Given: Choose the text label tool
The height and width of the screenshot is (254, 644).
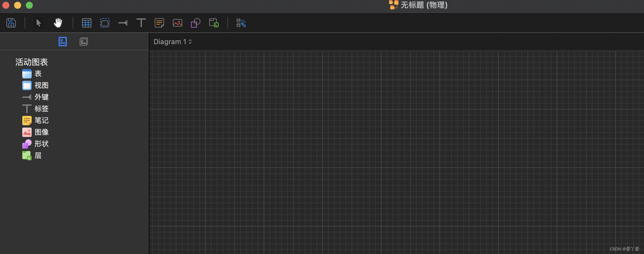Looking at the screenshot, I should [x=141, y=23].
